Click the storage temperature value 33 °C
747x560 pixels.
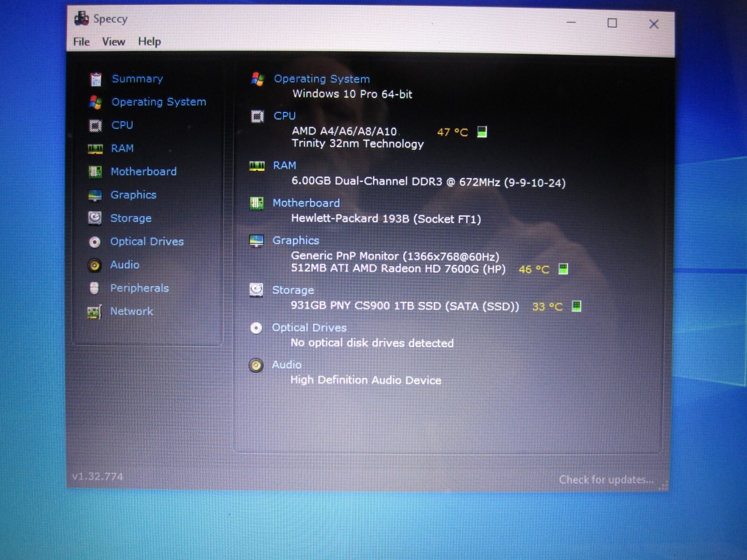coord(547,307)
